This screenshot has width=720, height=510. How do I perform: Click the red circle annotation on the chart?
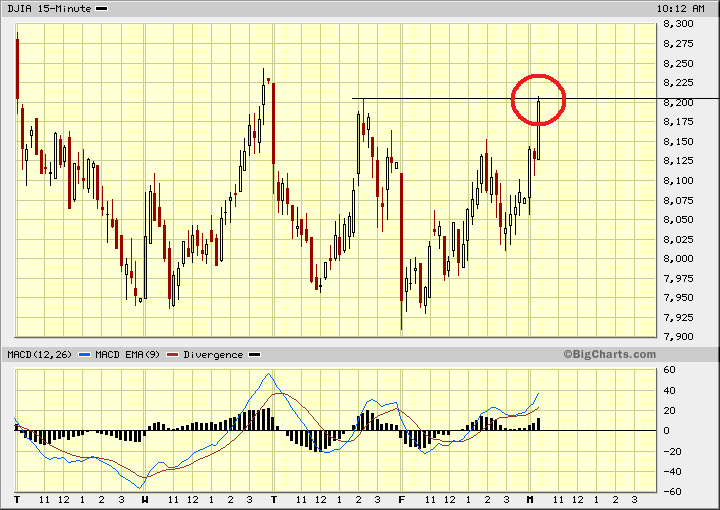coord(538,99)
